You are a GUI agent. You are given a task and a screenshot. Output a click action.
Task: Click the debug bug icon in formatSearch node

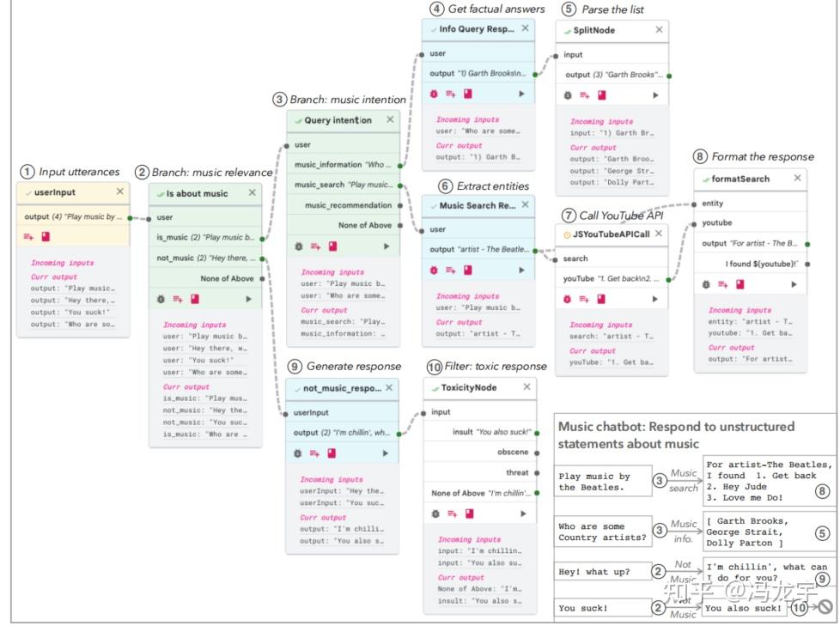tap(706, 285)
